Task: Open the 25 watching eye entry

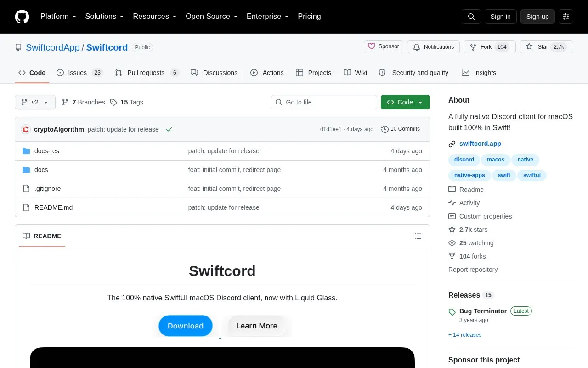Action: 471,243
